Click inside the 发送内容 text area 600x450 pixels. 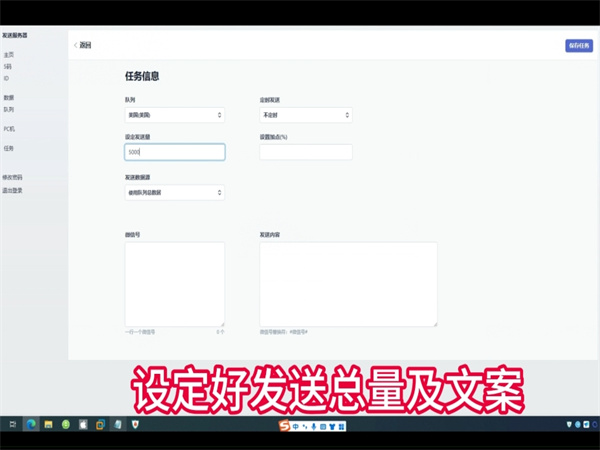tap(348, 283)
